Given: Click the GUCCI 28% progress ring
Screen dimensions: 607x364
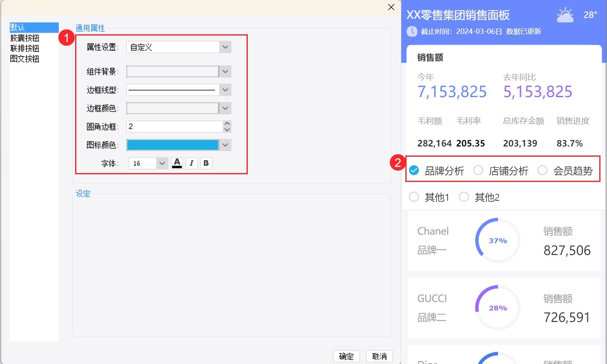Looking at the screenshot, I should coord(498,308).
